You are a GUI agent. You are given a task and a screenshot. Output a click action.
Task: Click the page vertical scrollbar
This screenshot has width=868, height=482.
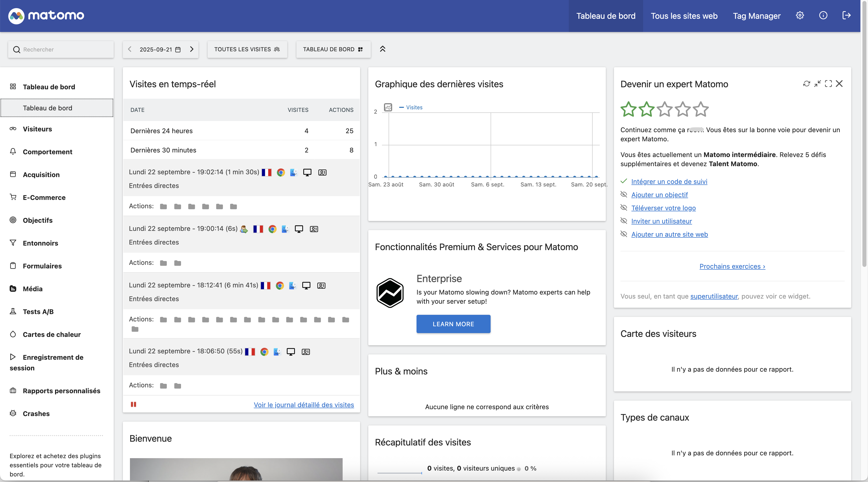865,135
